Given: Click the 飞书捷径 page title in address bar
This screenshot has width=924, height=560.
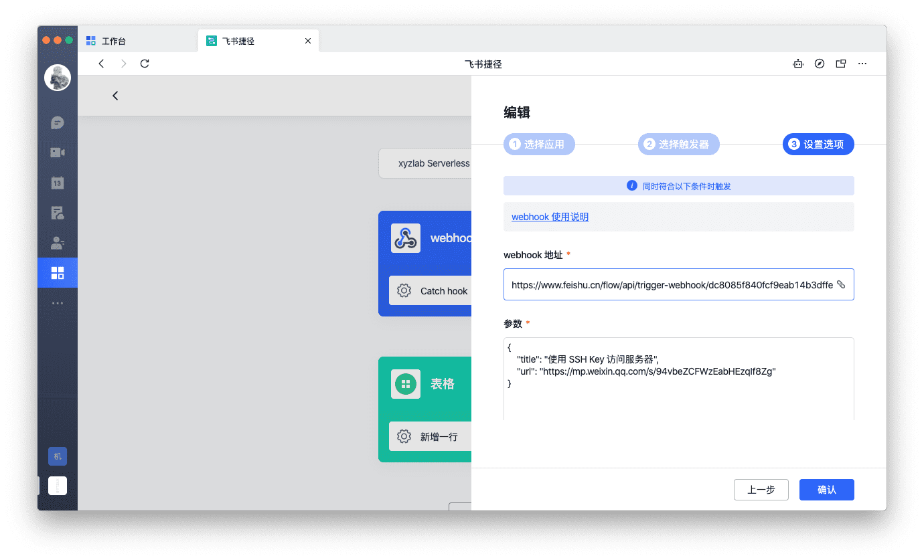Looking at the screenshot, I should [x=483, y=64].
